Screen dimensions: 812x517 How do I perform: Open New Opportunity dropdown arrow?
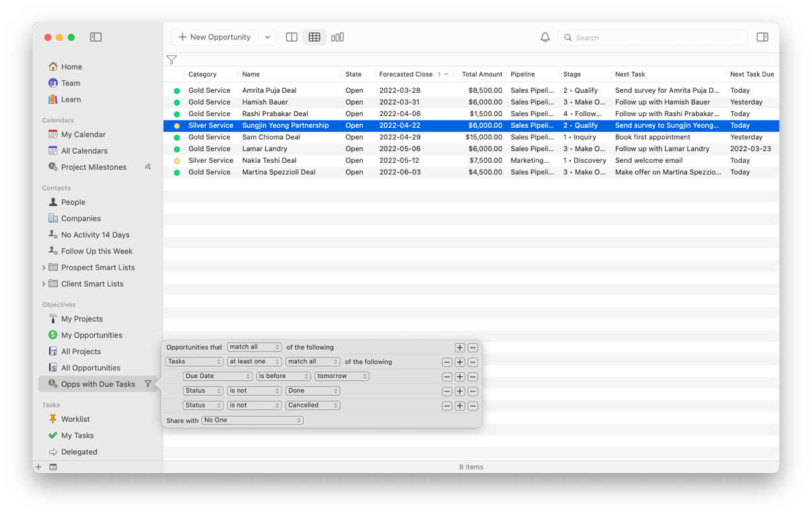pyautogui.click(x=267, y=38)
